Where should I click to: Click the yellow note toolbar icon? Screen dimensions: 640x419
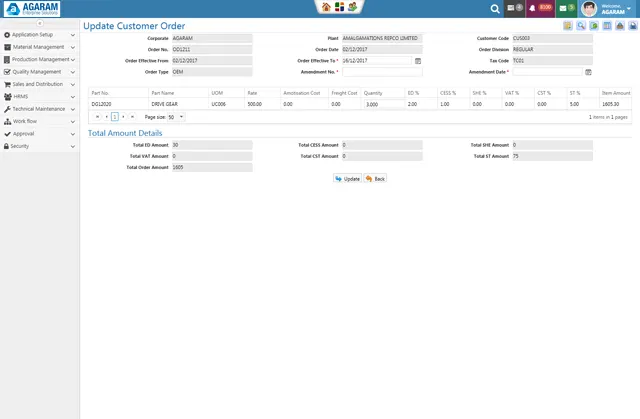tap(567, 26)
